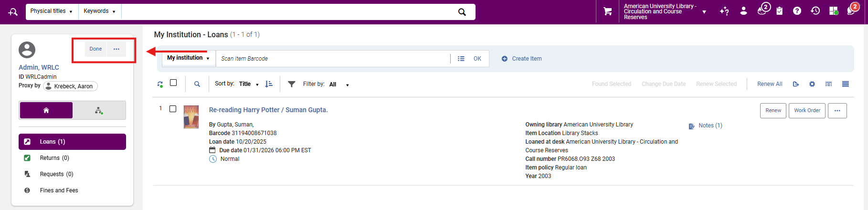868x210 pixels.
Task: Open recent history clock icon
Action: point(815,11)
